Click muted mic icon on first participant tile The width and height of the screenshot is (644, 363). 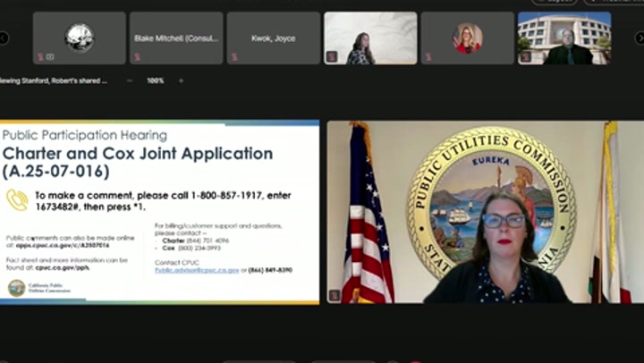(40, 57)
